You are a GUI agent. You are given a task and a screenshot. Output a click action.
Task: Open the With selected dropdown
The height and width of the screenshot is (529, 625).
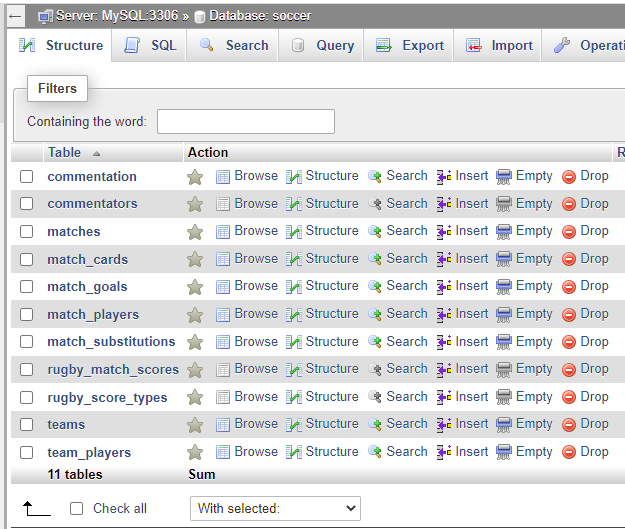(275, 508)
